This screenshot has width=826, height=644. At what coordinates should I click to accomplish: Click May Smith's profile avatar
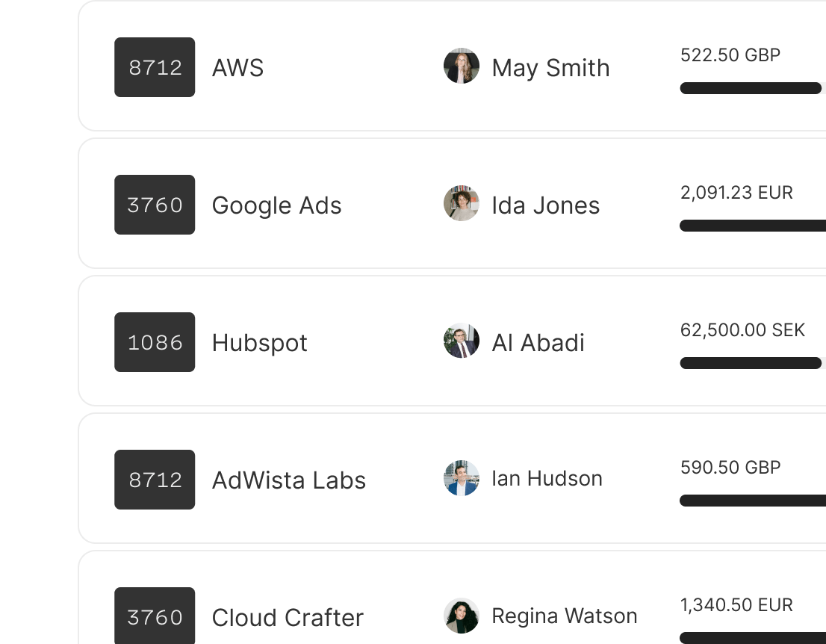coord(461,67)
